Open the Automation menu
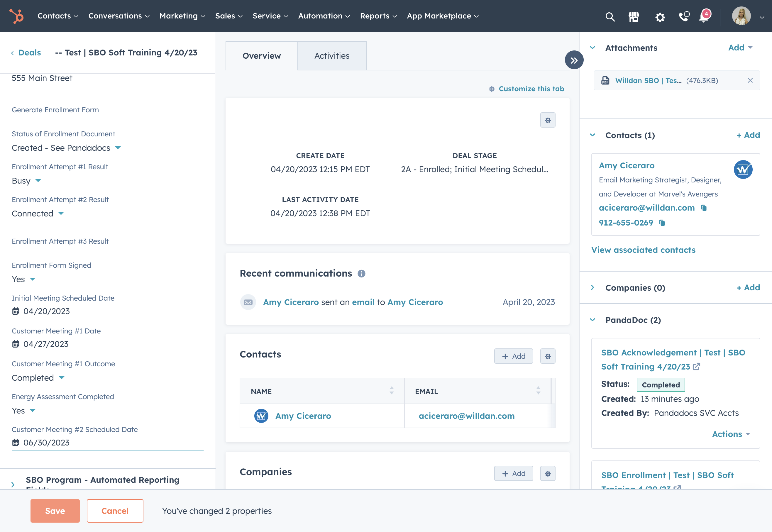The height and width of the screenshot is (532, 772). 324,16
